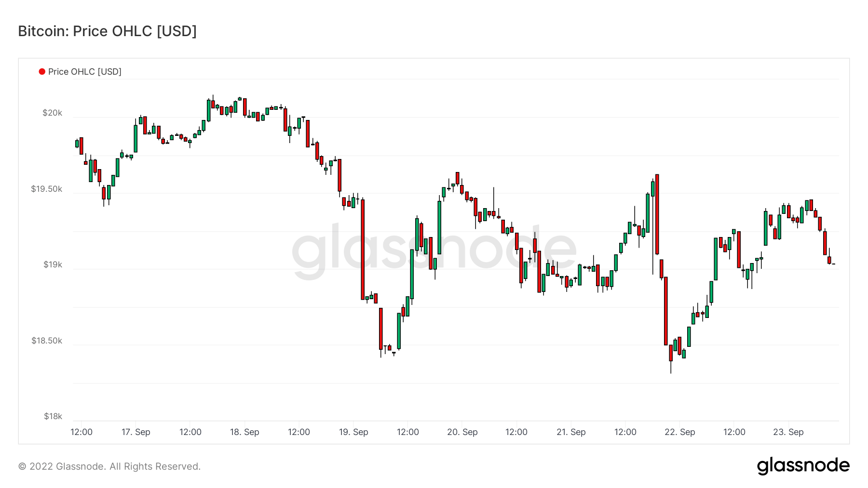
Task: Select the 17. Sep date label
Action: coord(136,432)
